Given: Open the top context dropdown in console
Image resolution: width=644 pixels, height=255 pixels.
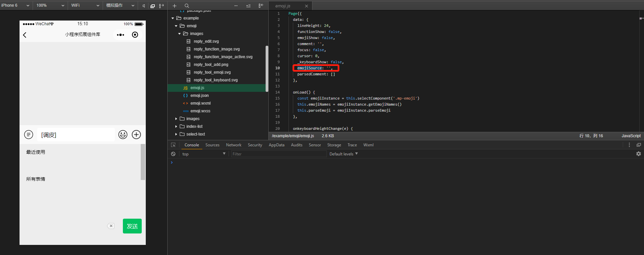Looking at the screenshot, I should pyautogui.click(x=204, y=154).
